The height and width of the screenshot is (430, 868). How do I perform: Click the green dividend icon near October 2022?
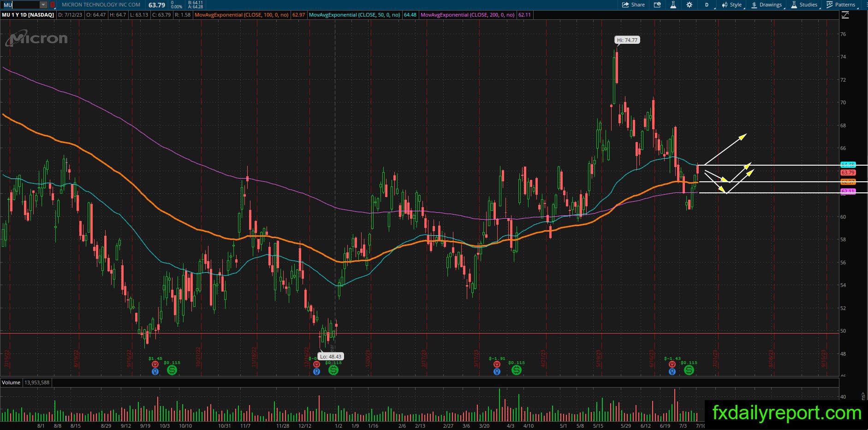pos(172,370)
